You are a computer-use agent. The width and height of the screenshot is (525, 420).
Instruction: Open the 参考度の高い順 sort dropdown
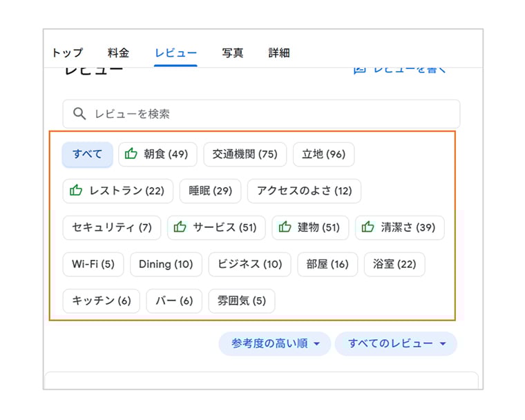coord(276,343)
